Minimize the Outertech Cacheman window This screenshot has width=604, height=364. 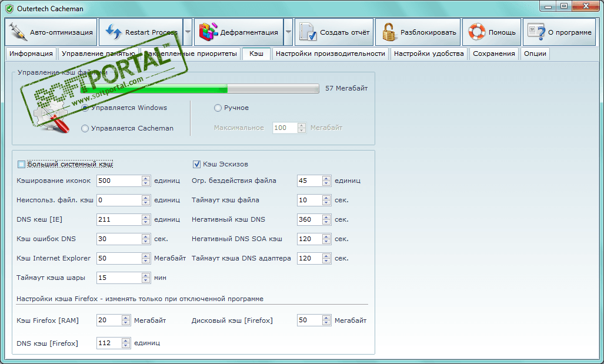(548, 6)
